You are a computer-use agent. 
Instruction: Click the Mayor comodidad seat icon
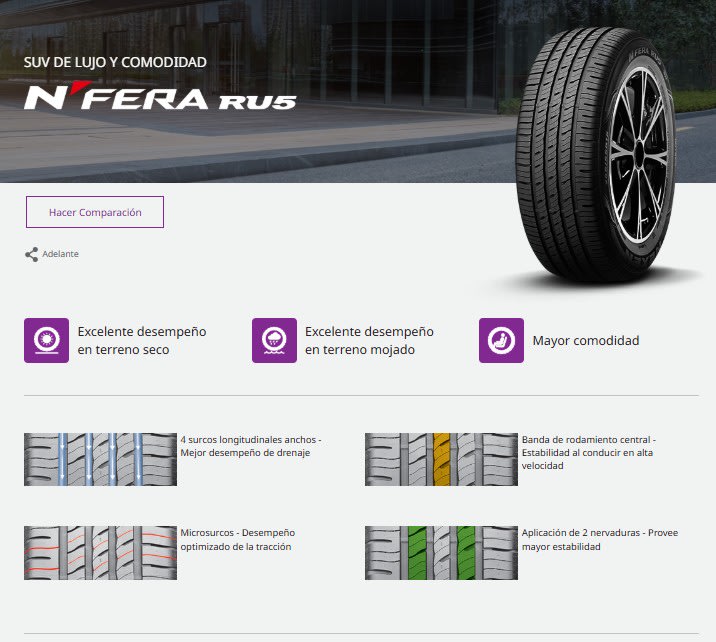point(501,341)
